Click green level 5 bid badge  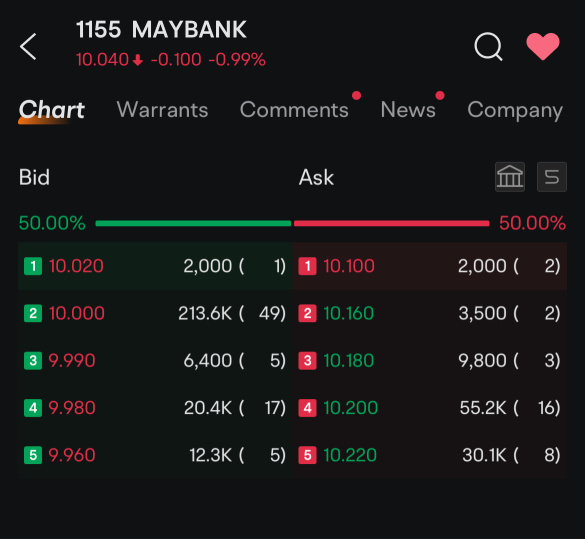pos(33,455)
